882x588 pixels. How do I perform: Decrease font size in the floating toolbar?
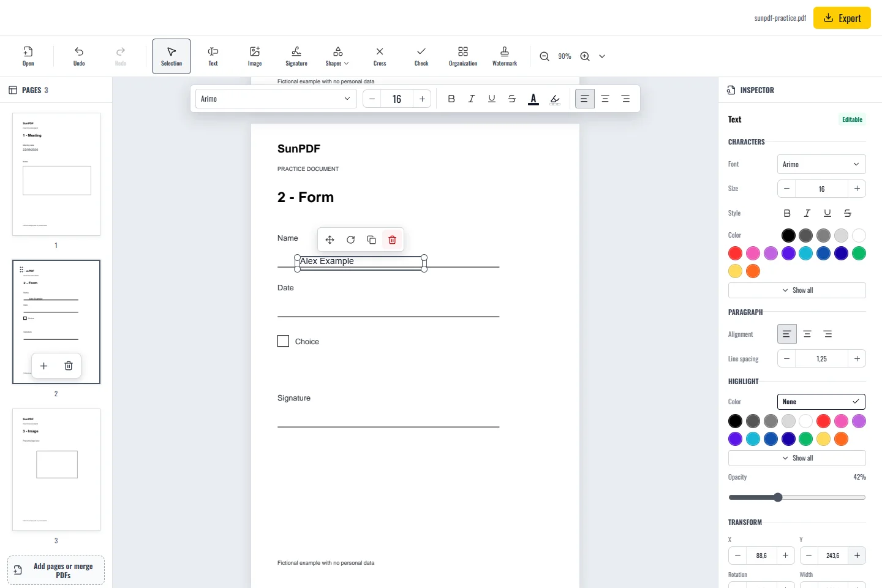point(372,99)
